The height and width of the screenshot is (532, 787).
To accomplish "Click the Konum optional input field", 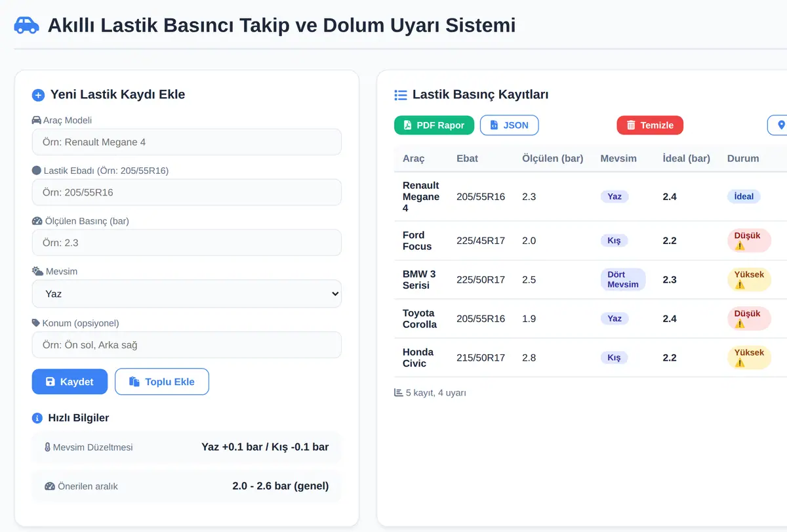I will coord(187,344).
